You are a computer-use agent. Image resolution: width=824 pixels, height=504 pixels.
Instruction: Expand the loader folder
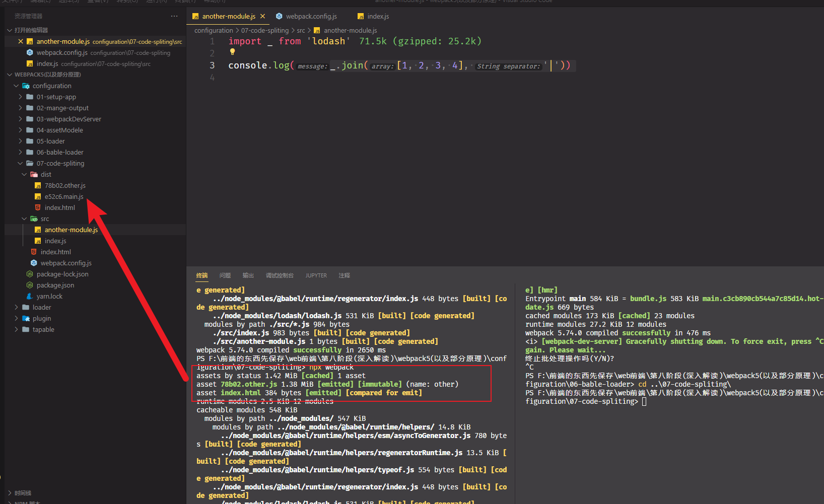pyautogui.click(x=17, y=307)
